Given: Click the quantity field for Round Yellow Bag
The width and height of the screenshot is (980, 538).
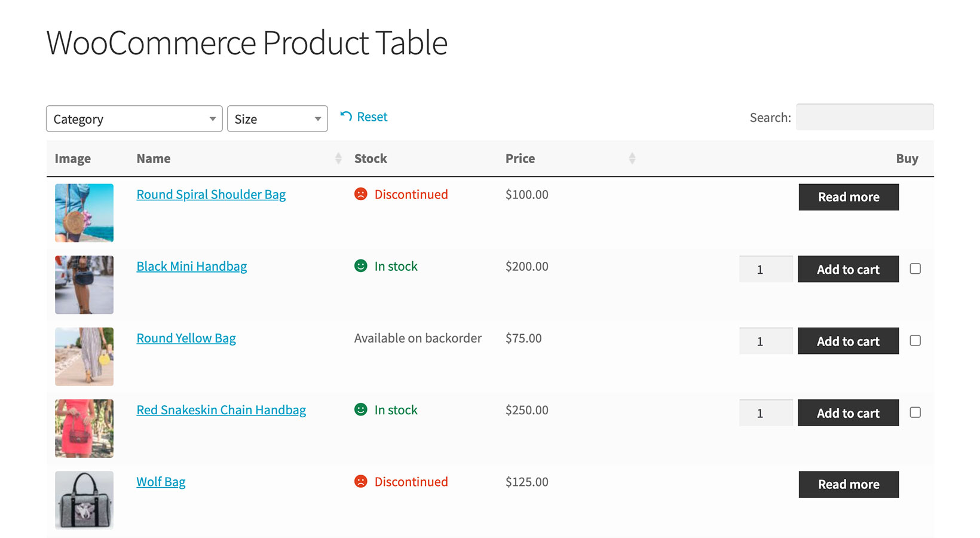Looking at the screenshot, I should [x=765, y=341].
